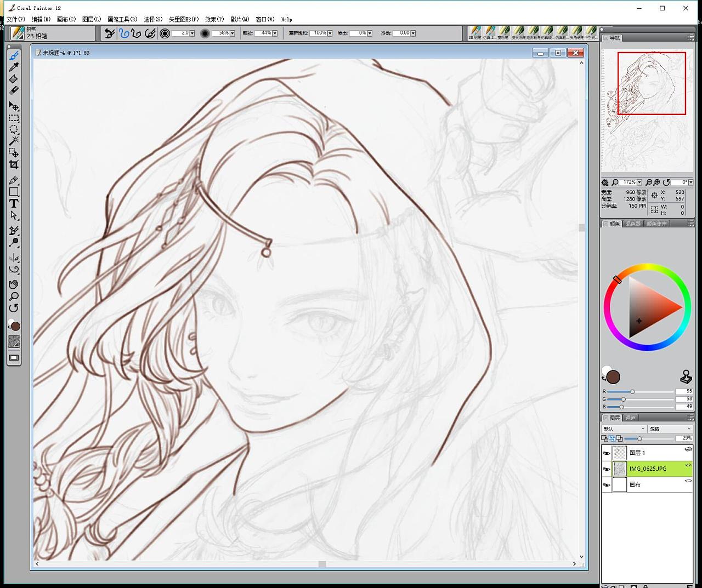This screenshot has width=702, height=588.
Task: Open the layer composite method 默认 dropdown
Action: [x=624, y=429]
